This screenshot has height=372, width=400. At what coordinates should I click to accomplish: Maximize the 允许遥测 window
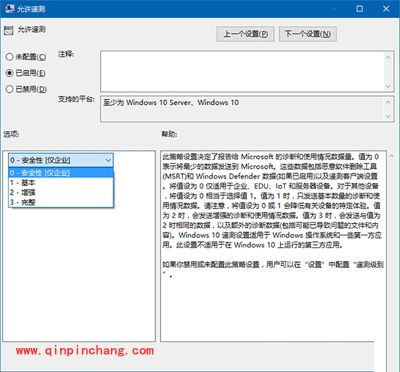coord(360,9)
